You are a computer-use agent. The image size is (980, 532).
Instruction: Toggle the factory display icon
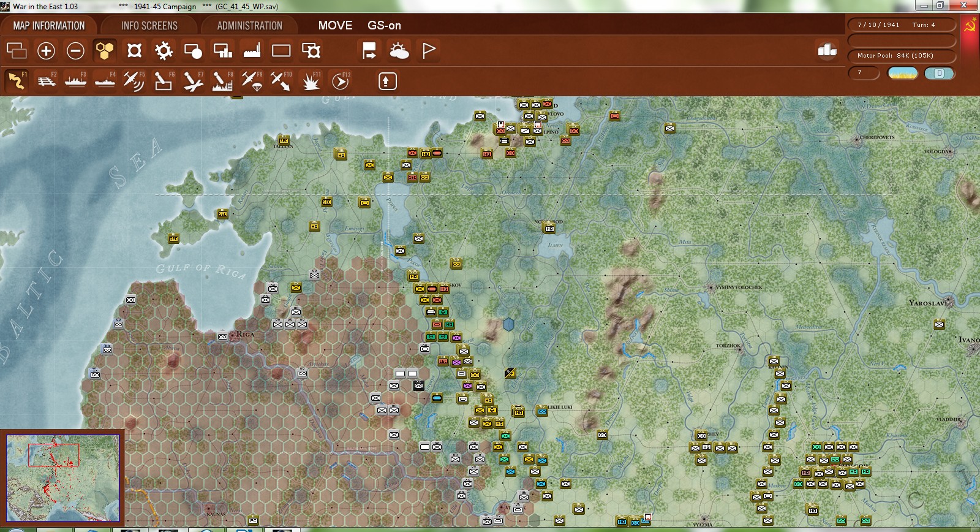click(x=252, y=51)
